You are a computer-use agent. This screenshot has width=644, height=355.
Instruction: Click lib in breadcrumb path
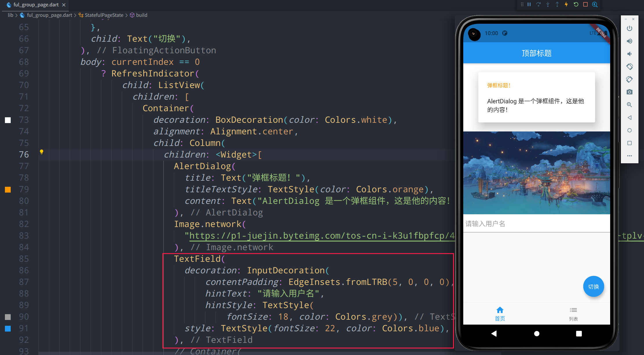point(10,15)
